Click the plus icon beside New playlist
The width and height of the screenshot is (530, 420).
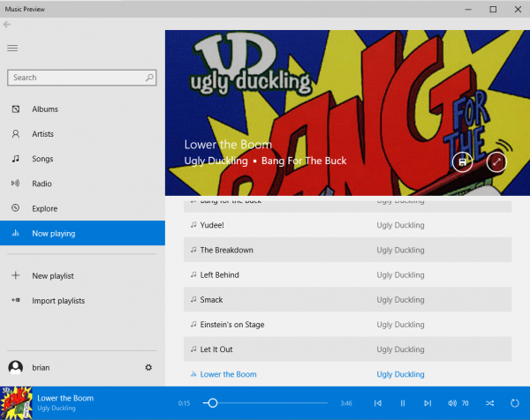pos(16,275)
